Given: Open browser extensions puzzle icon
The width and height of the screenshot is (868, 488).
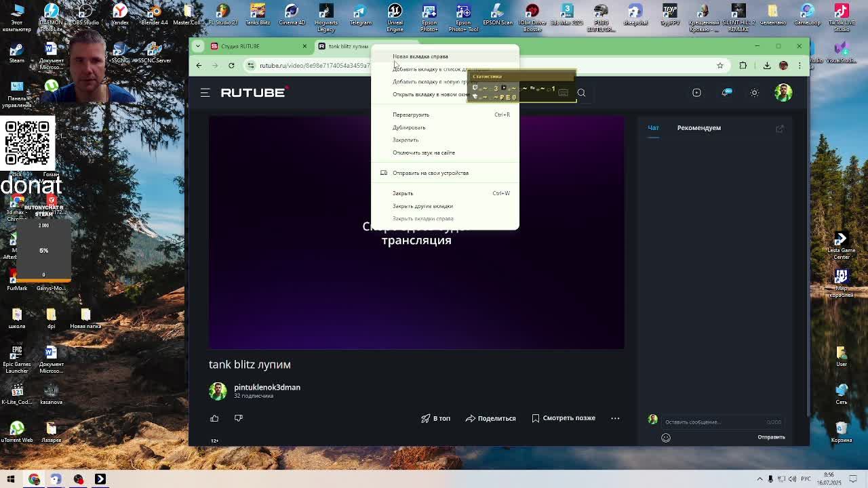Looking at the screenshot, I should tap(743, 66).
